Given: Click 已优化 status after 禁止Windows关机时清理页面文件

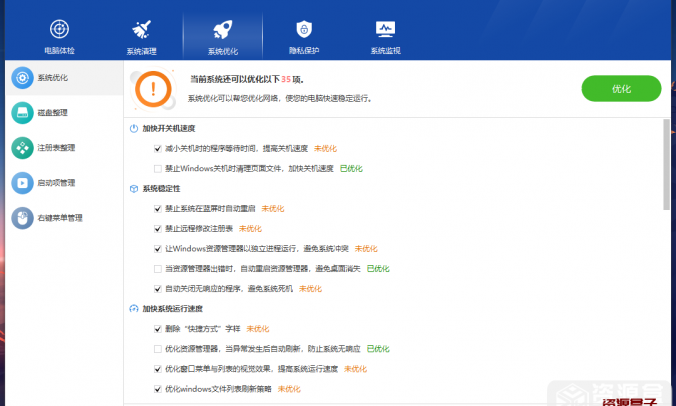Looking at the screenshot, I should (x=351, y=169).
